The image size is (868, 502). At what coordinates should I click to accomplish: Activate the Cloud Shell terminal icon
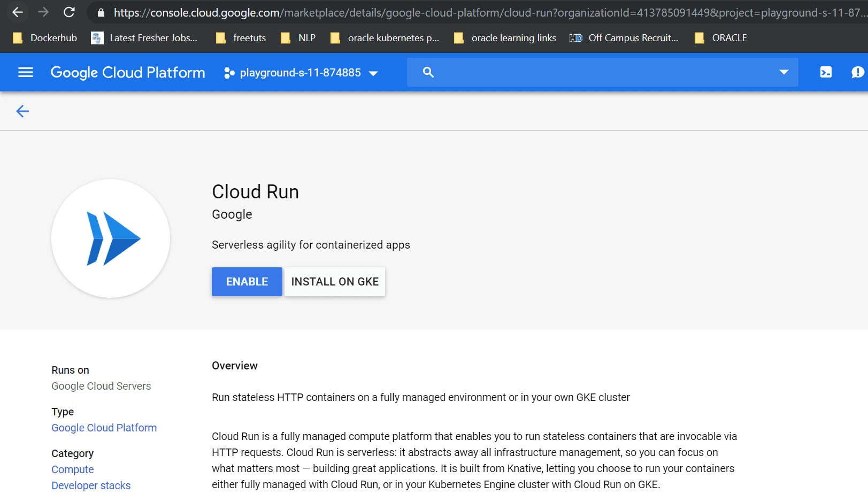coord(826,72)
